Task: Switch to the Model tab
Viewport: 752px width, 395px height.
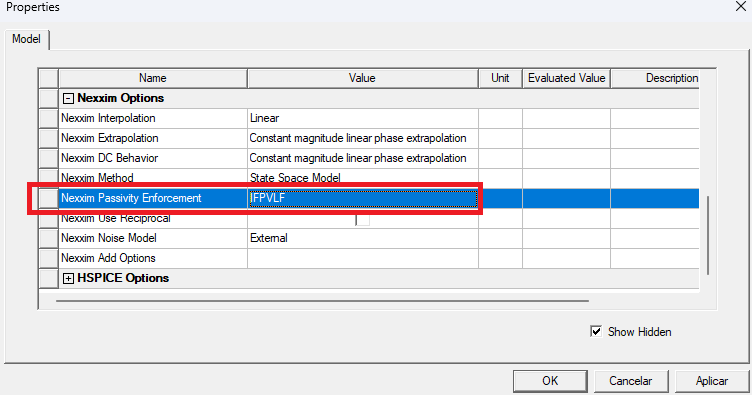Action: (x=26, y=39)
